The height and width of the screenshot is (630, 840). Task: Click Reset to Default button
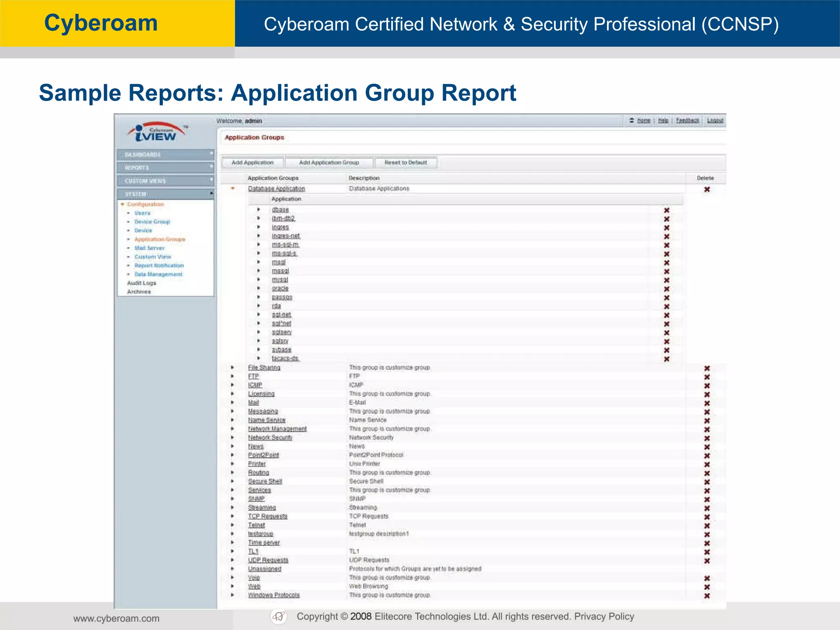[406, 162]
